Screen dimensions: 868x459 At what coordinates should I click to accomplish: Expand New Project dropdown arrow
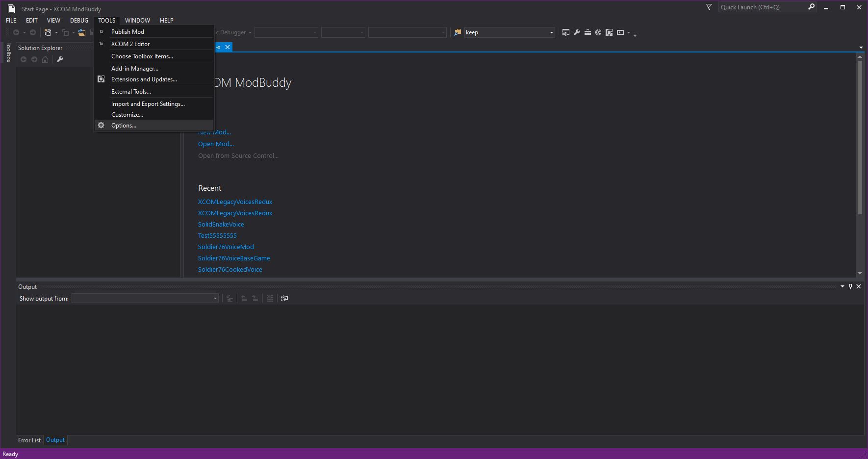[x=56, y=33]
